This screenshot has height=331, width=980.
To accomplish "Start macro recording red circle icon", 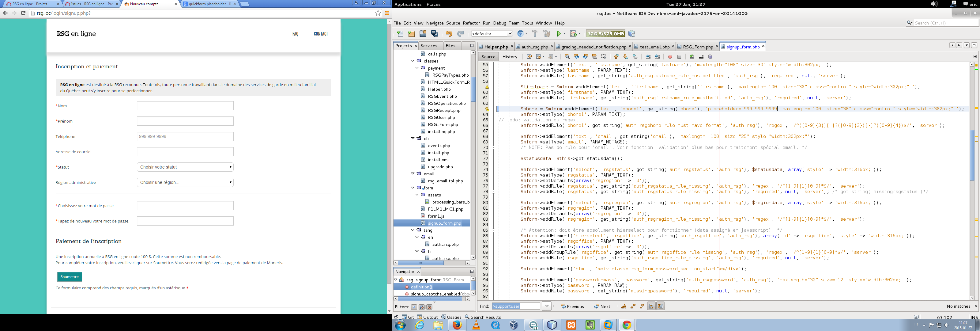I will 670,57.
